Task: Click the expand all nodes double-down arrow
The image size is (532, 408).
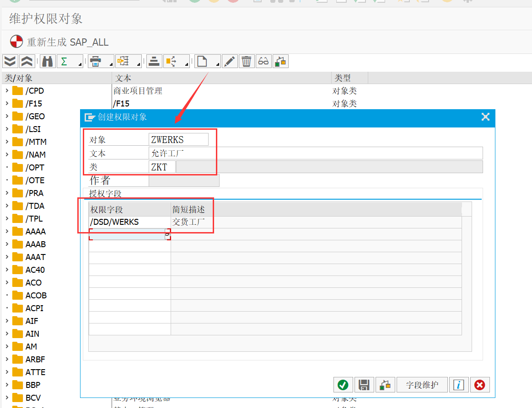Action: 10,61
